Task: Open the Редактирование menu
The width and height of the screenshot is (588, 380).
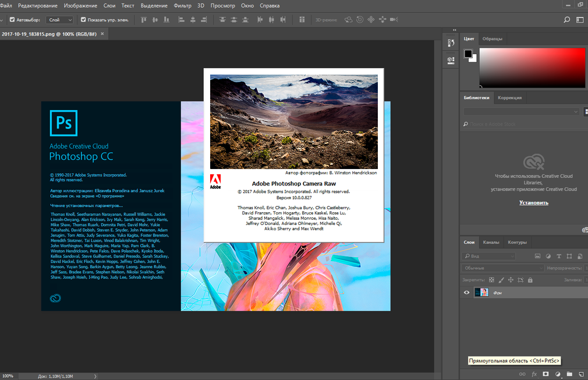Action: pyautogui.click(x=37, y=6)
